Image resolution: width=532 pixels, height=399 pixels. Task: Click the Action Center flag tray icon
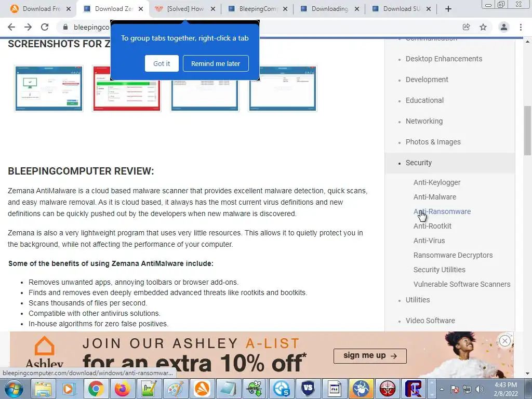455,389
